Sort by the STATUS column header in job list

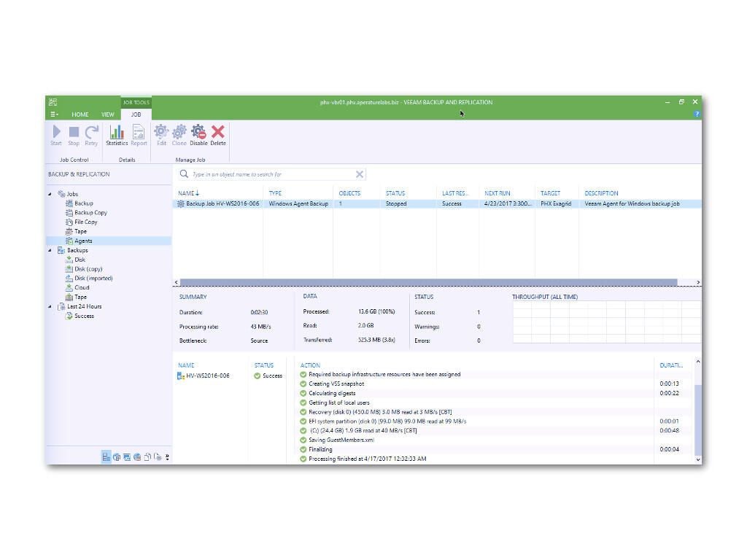click(x=395, y=193)
